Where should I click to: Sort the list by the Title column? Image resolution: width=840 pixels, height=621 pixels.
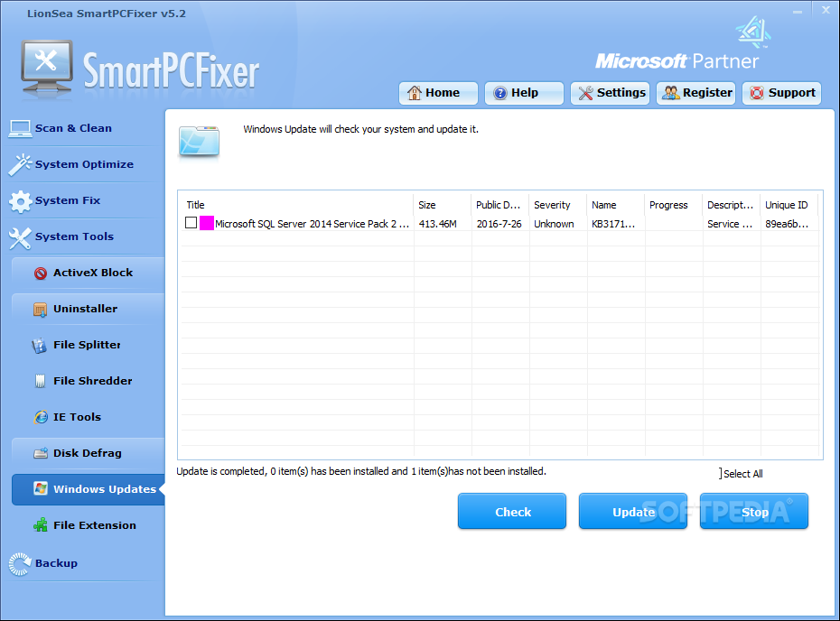click(x=297, y=205)
